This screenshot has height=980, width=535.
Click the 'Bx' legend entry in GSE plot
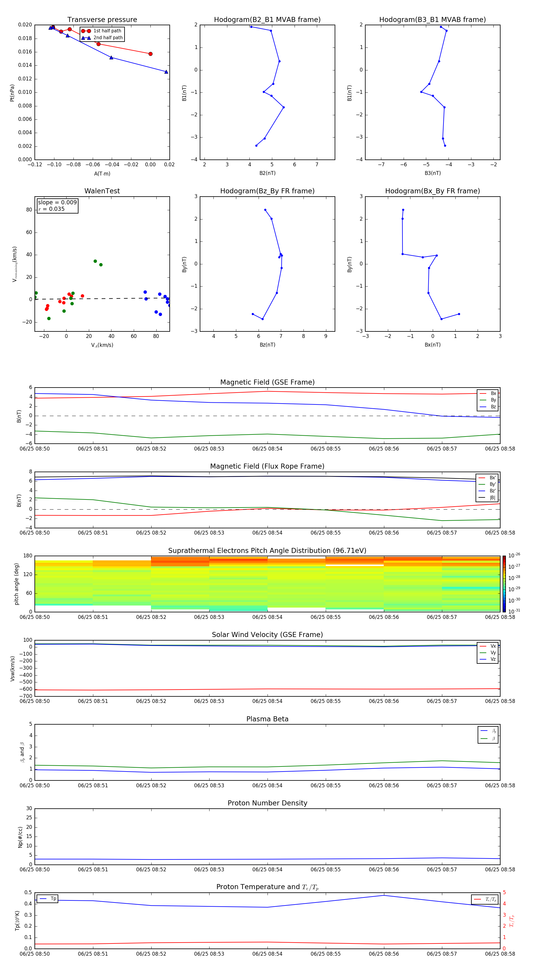click(x=488, y=393)
